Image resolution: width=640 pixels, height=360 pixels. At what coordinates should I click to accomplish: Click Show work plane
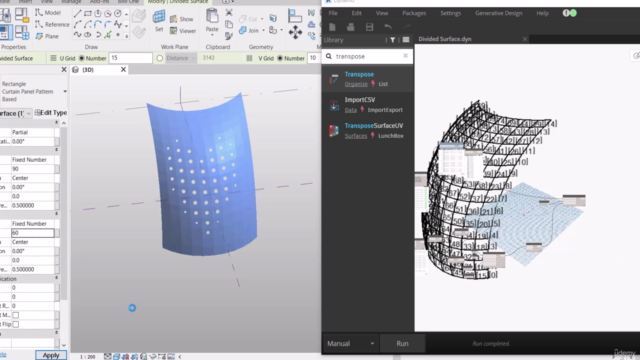pos(182,19)
